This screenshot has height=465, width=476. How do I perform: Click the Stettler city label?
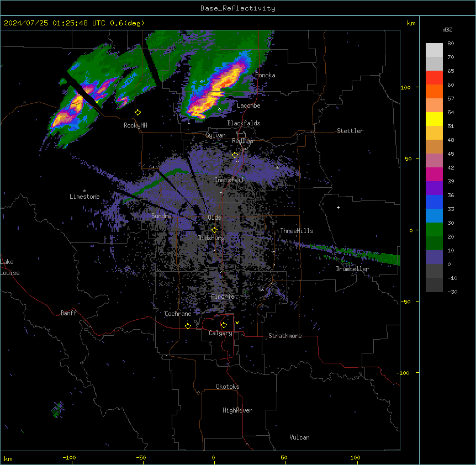(350, 131)
